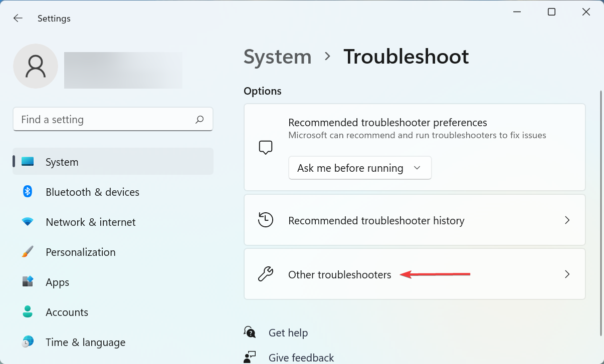Click the user profile avatar picture
Viewport: 604px width, 364px height.
click(x=36, y=66)
